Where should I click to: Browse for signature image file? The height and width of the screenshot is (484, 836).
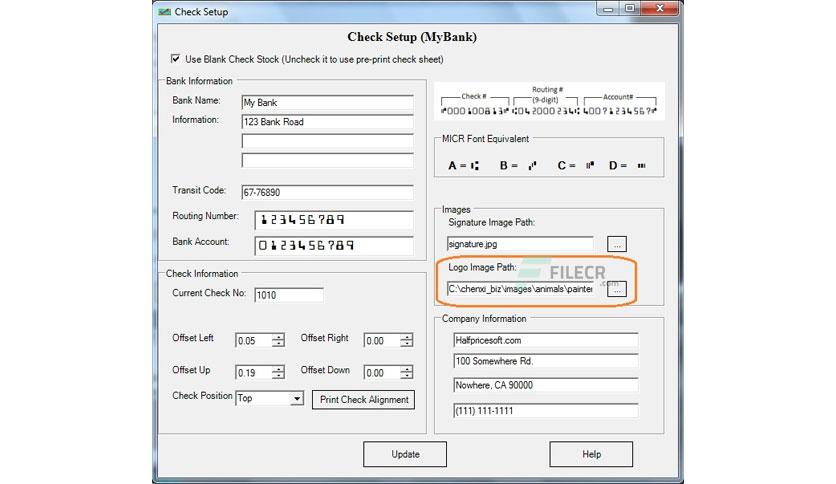[617, 244]
